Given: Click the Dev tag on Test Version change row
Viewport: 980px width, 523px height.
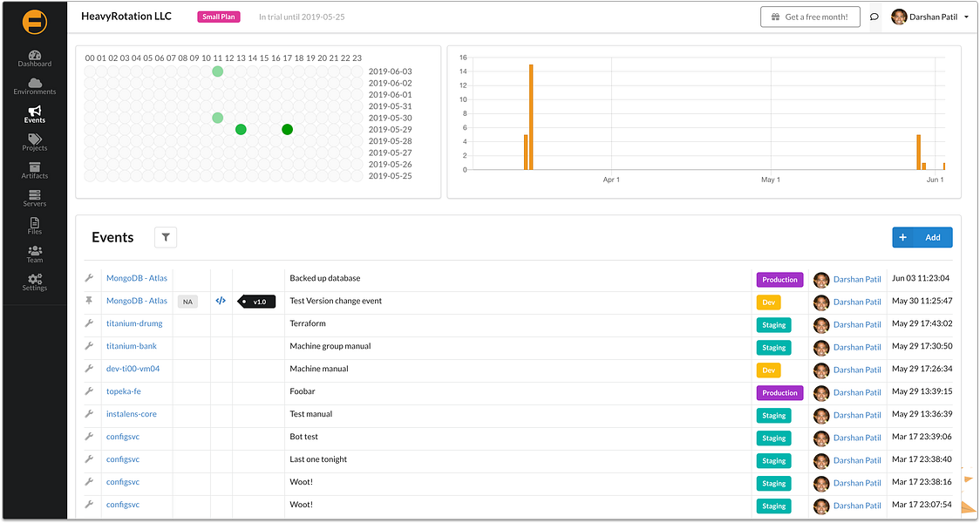Looking at the screenshot, I should pos(768,302).
